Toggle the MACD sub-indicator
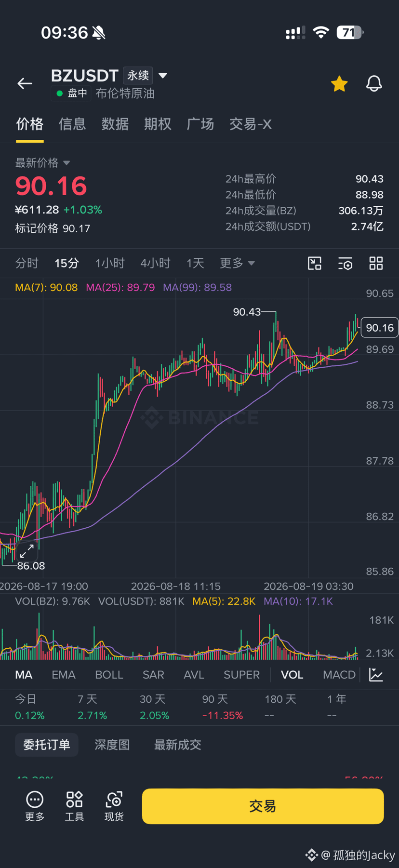The height and width of the screenshot is (868, 399). coord(339,675)
